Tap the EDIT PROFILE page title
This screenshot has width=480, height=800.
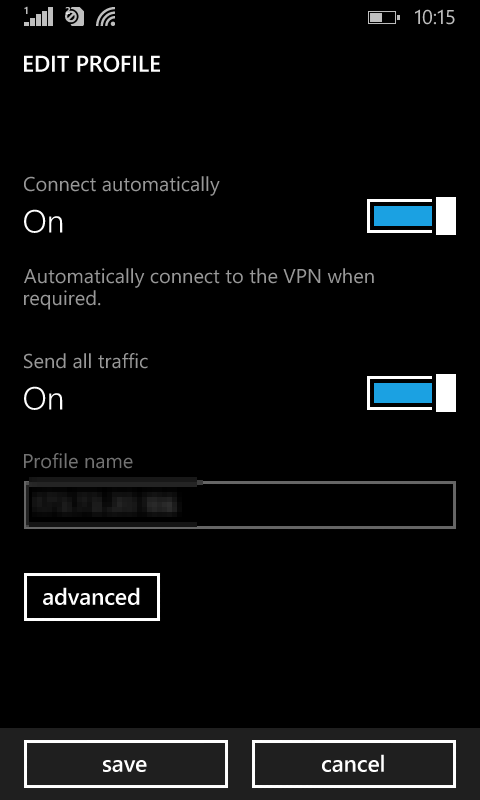pyautogui.click(x=92, y=64)
